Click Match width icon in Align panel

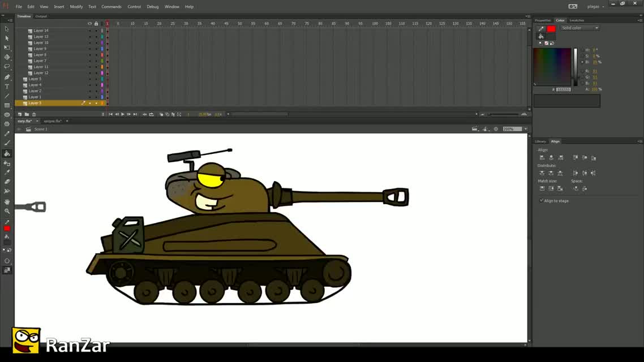tap(542, 188)
